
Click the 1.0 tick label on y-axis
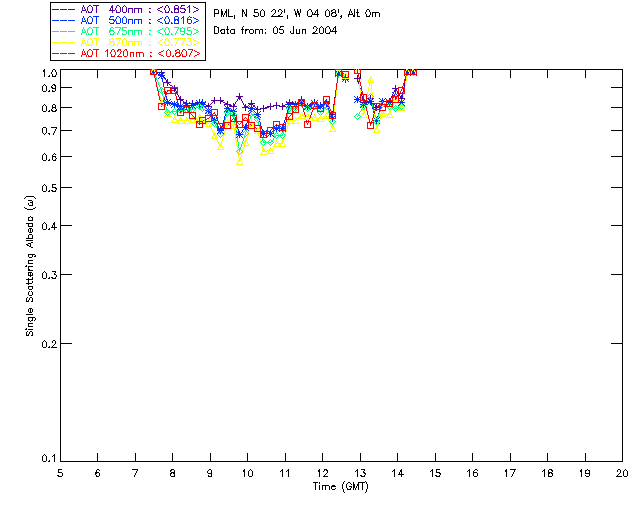point(49,73)
